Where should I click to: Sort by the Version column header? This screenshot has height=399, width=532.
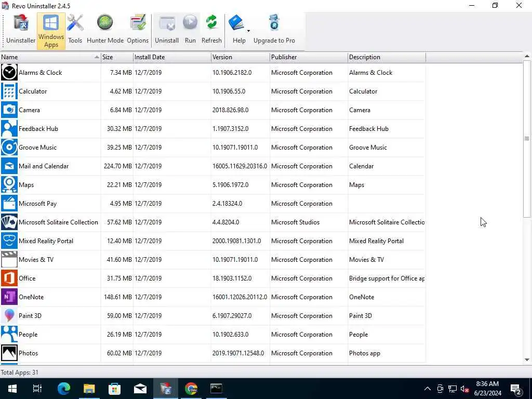(240, 57)
